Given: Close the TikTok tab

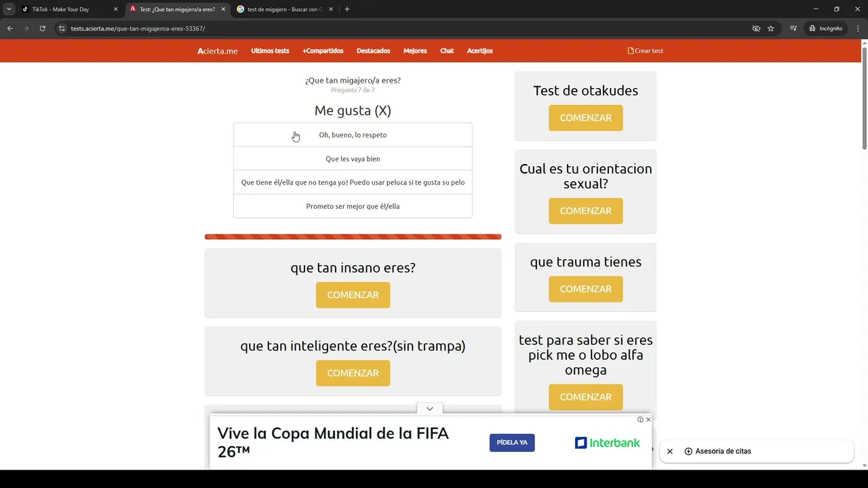Looking at the screenshot, I should (x=115, y=9).
